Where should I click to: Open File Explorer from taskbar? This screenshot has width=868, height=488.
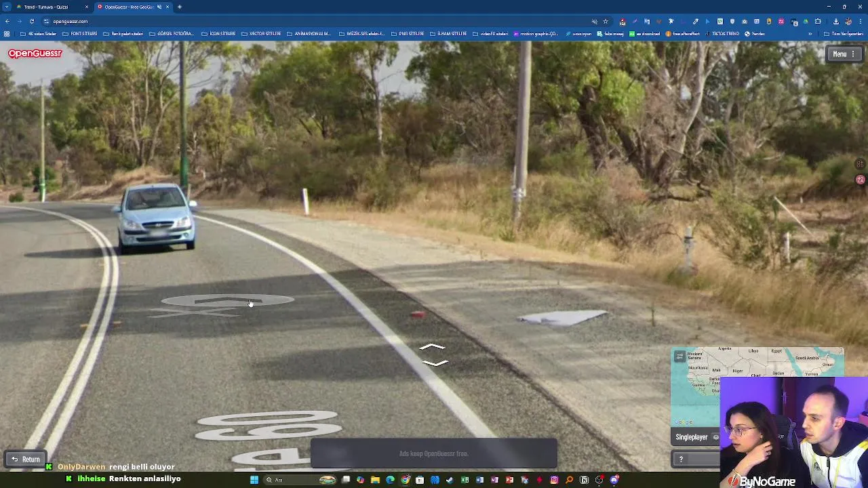(x=375, y=480)
